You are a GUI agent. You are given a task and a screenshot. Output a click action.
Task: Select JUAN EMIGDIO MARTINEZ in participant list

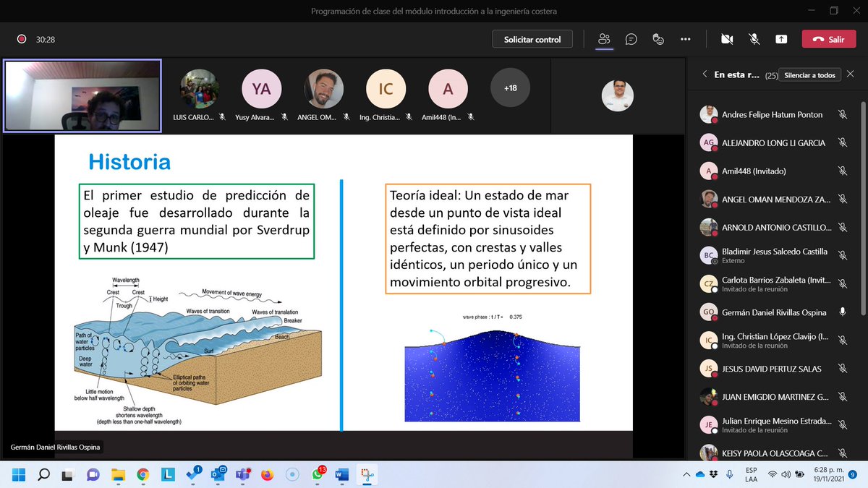[x=775, y=397]
